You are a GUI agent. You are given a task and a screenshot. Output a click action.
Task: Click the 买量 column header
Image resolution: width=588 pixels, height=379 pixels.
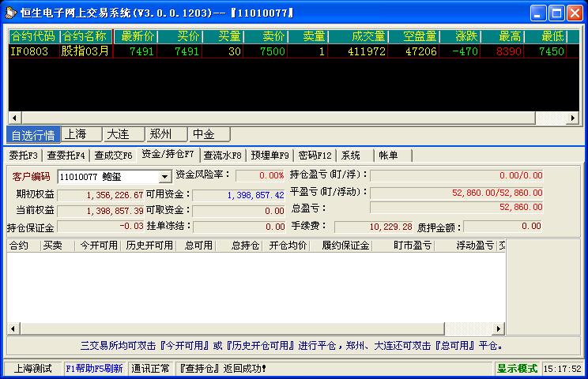point(224,36)
